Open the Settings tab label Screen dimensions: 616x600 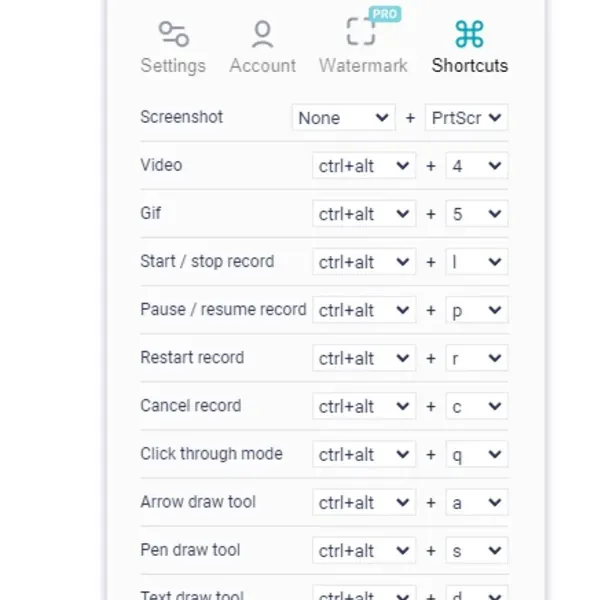coord(173,66)
